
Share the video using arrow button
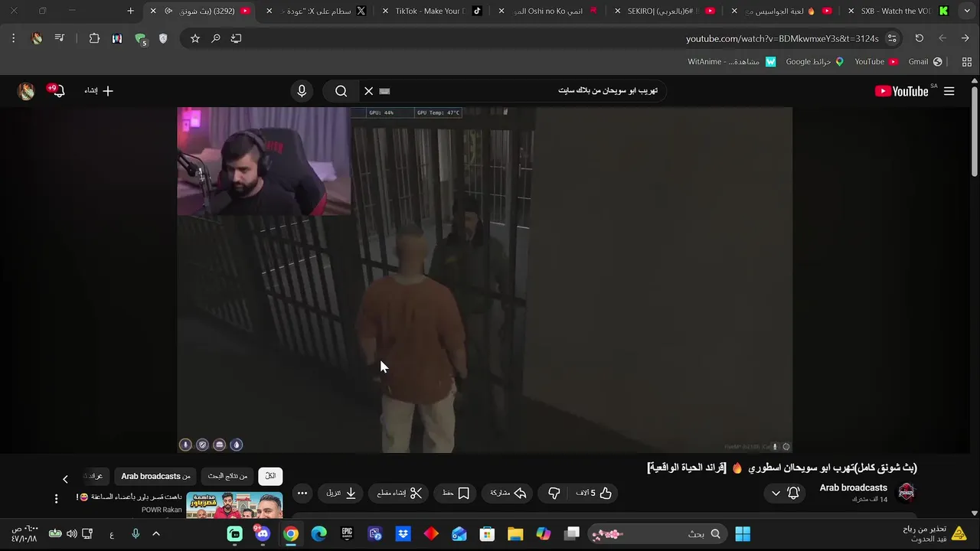click(x=508, y=494)
